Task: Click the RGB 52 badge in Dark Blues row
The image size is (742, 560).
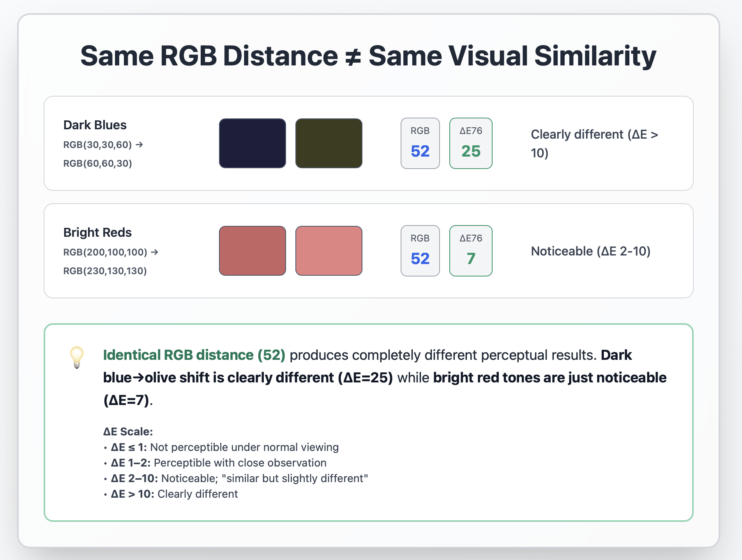Action: coord(420,143)
